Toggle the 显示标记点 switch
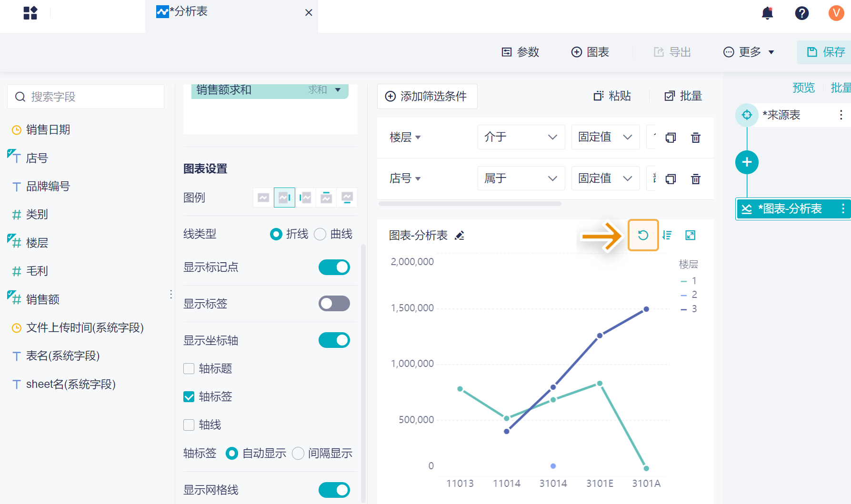 [x=334, y=267]
